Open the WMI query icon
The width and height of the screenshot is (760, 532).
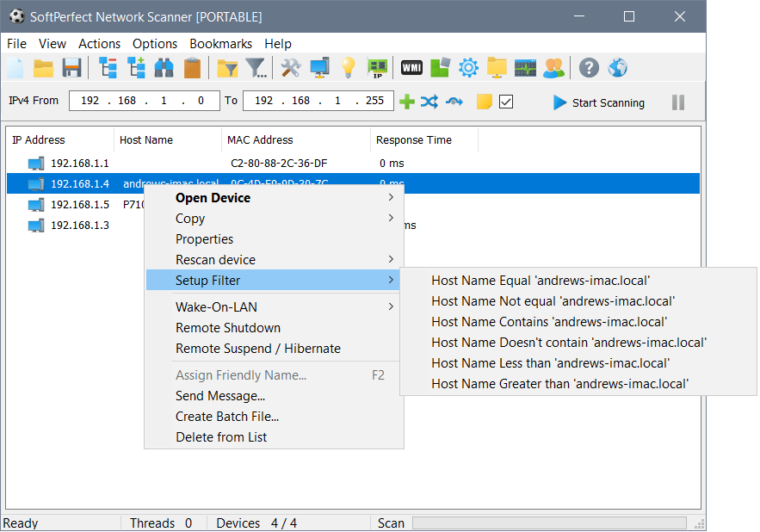click(x=411, y=68)
